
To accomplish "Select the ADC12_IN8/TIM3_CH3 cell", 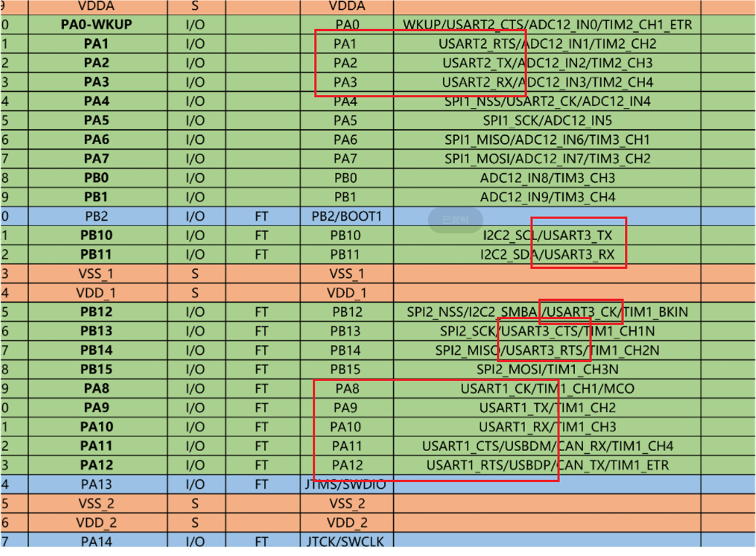I will (547, 178).
